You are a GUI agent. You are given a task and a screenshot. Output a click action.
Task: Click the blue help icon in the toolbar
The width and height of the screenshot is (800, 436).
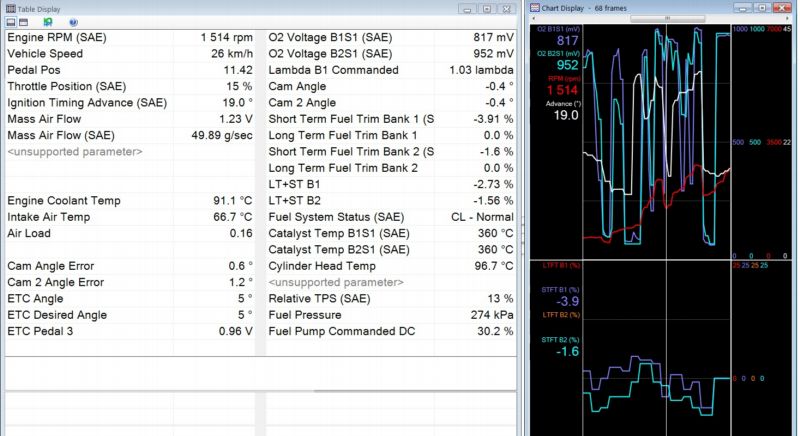point(73,21)
